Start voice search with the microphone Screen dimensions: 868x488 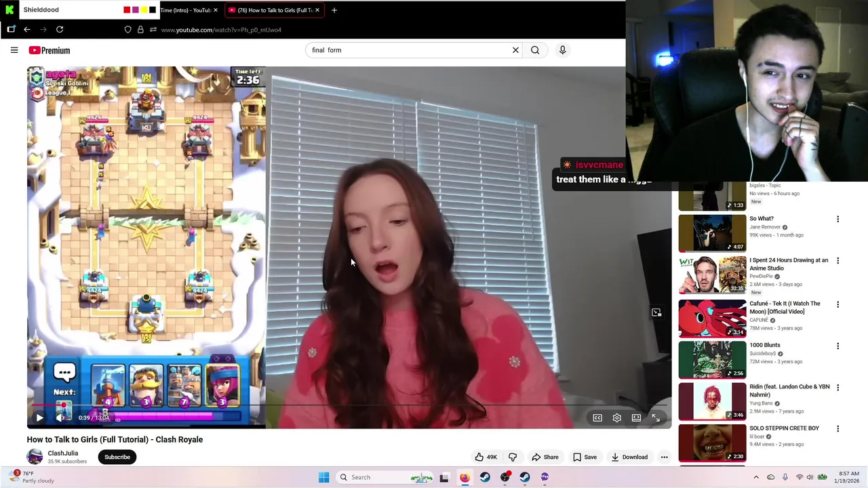click(562, 50)
